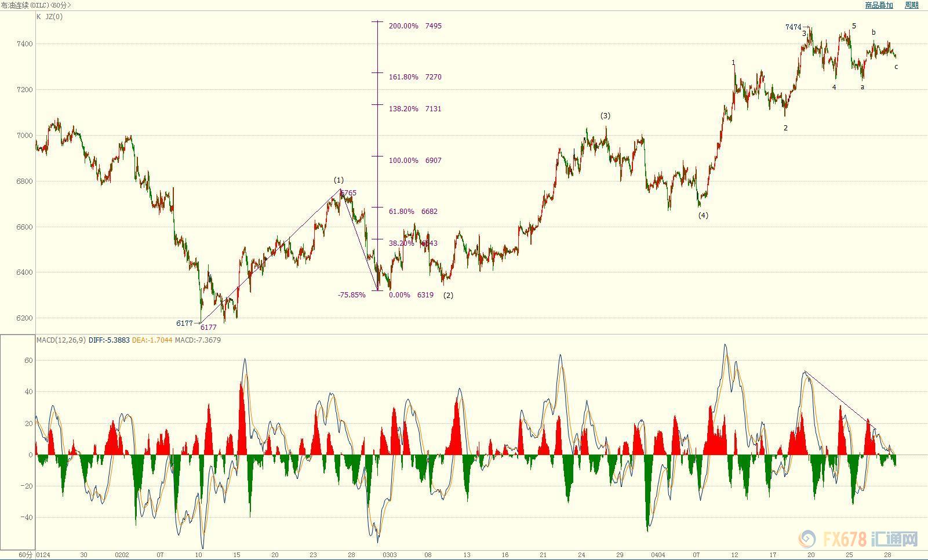Click the wave (3) annotation label

[605, 116]
